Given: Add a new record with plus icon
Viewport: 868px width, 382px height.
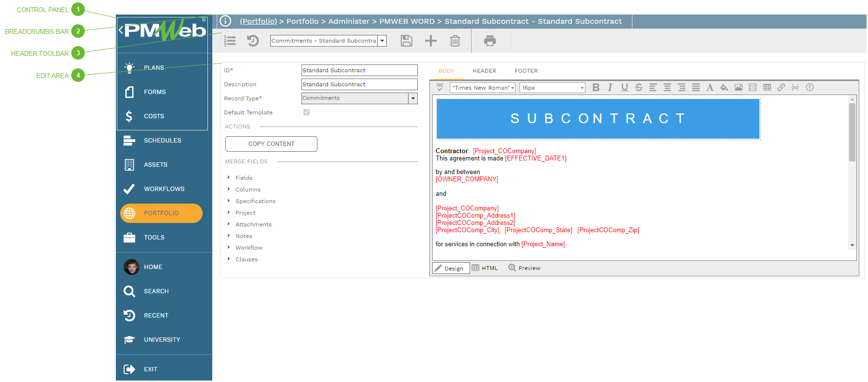Looking at the screenshot, I should point(430,41).
